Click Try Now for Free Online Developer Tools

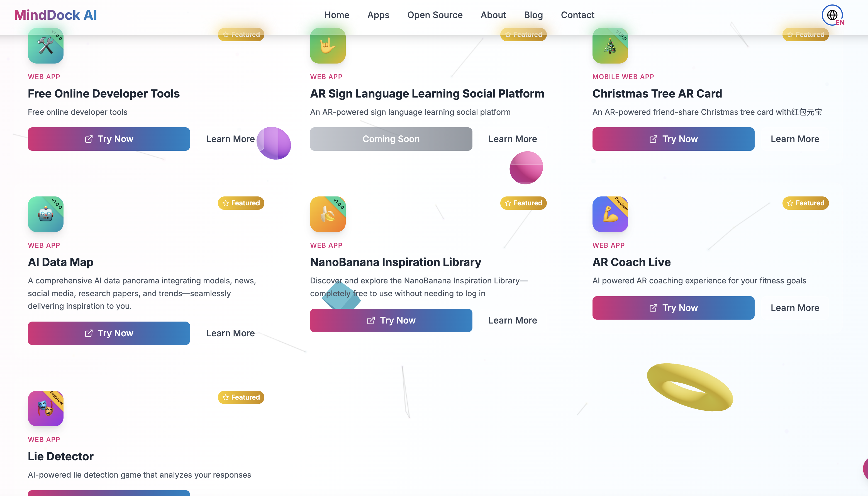pyautogui.click(x=109, y=139)
